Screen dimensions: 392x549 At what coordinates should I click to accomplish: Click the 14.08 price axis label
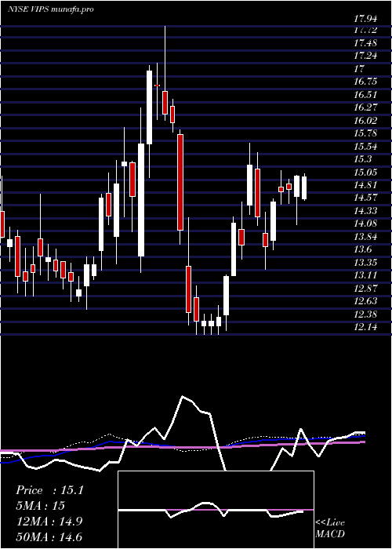tap(365, 224)
